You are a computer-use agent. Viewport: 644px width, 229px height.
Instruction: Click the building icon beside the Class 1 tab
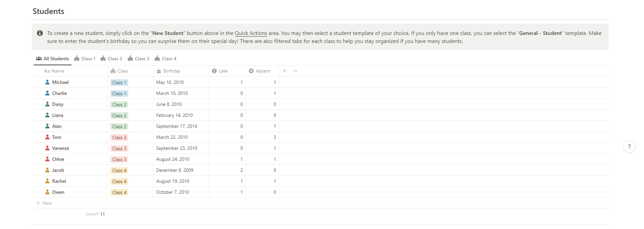click(x=77, y=58)
